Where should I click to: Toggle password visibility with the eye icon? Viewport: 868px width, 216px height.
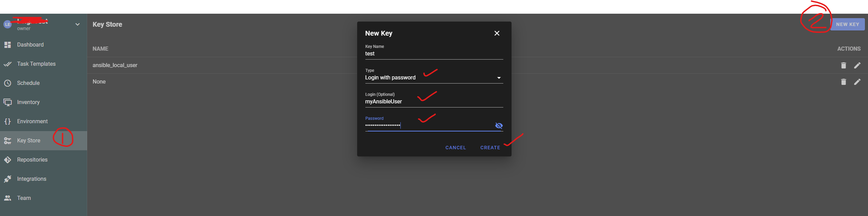tap(499, 126)
